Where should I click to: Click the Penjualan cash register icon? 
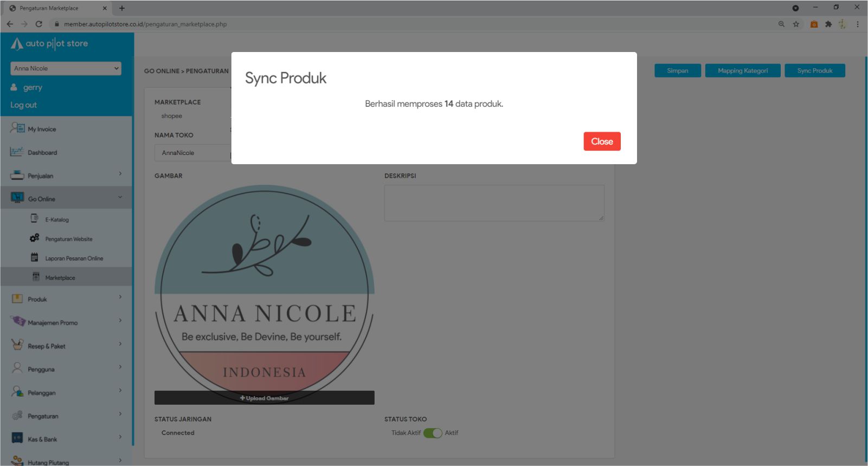click(x=17, y=175)
